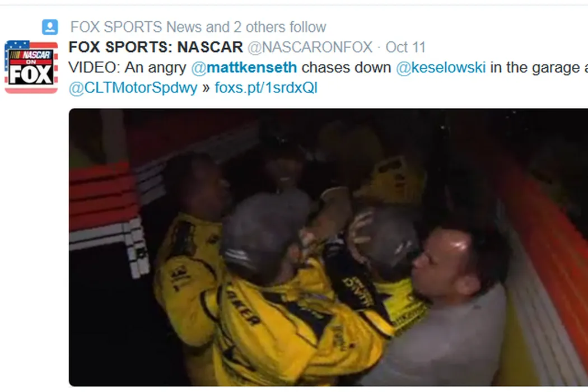Click the blue follower person icon

tap(50, 27)
